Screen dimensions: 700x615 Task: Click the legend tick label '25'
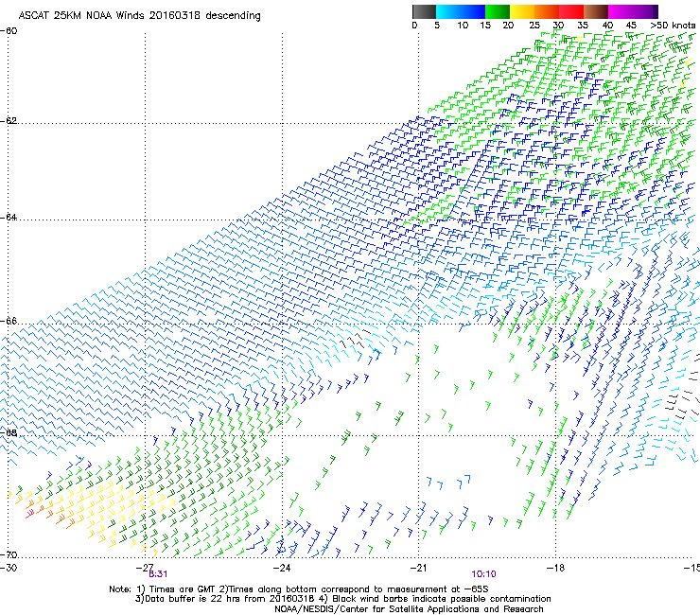[534, 26]
